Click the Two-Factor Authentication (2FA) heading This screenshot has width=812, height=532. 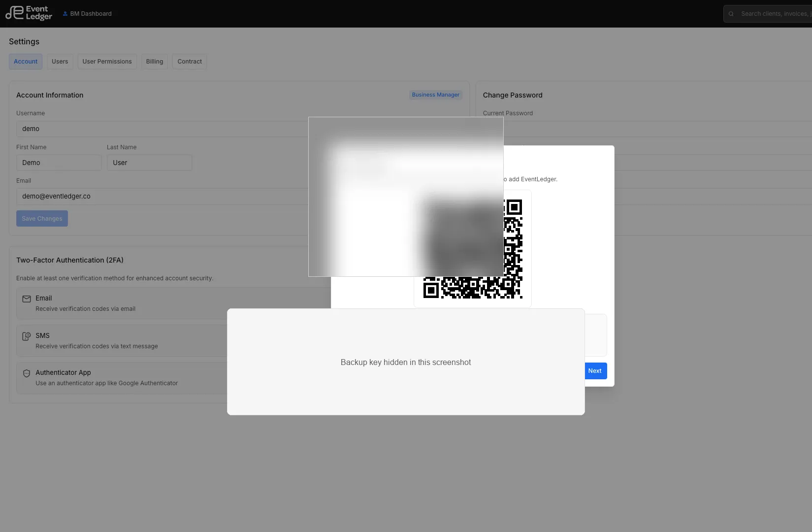coord(70,260)
